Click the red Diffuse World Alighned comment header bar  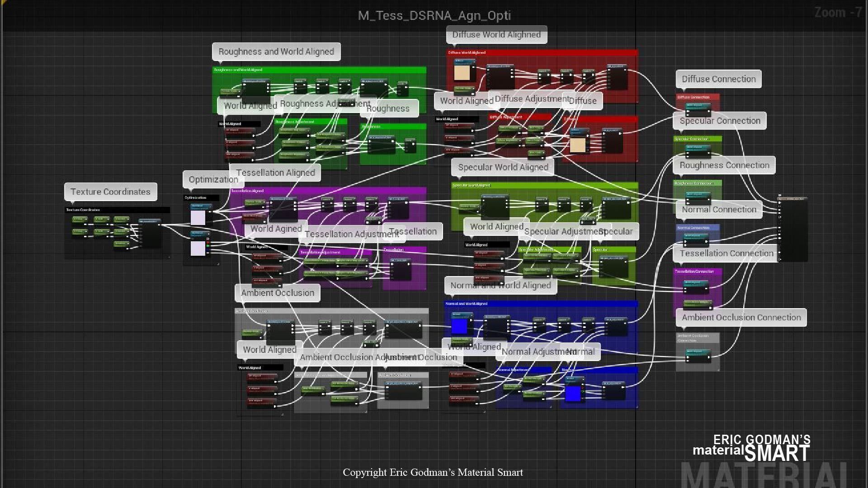[x=542, y=52]
